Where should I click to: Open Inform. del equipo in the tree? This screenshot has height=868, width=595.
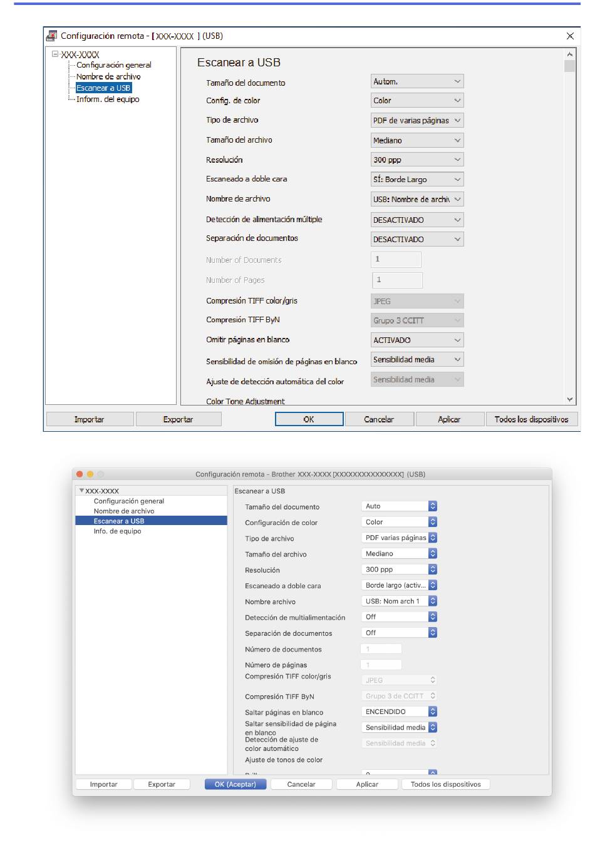tap(108, 99)
